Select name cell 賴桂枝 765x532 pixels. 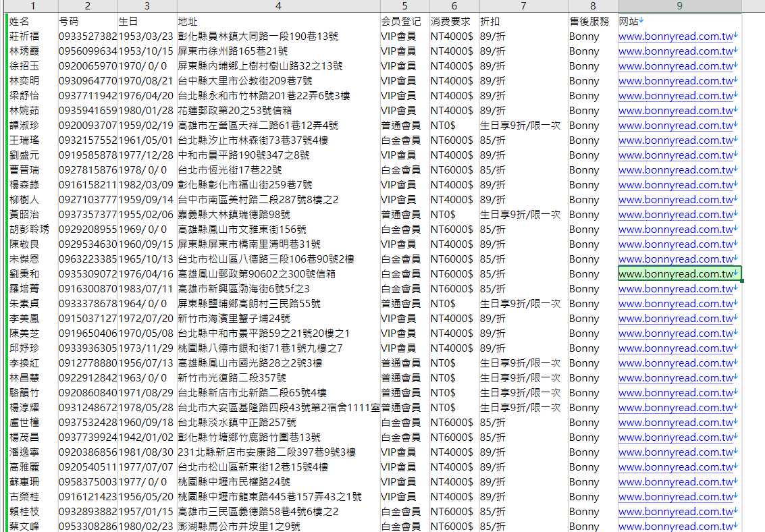32,512
